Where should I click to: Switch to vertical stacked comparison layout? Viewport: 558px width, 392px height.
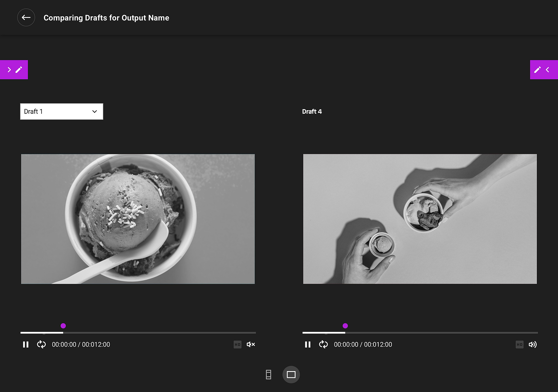click(268, 374)
